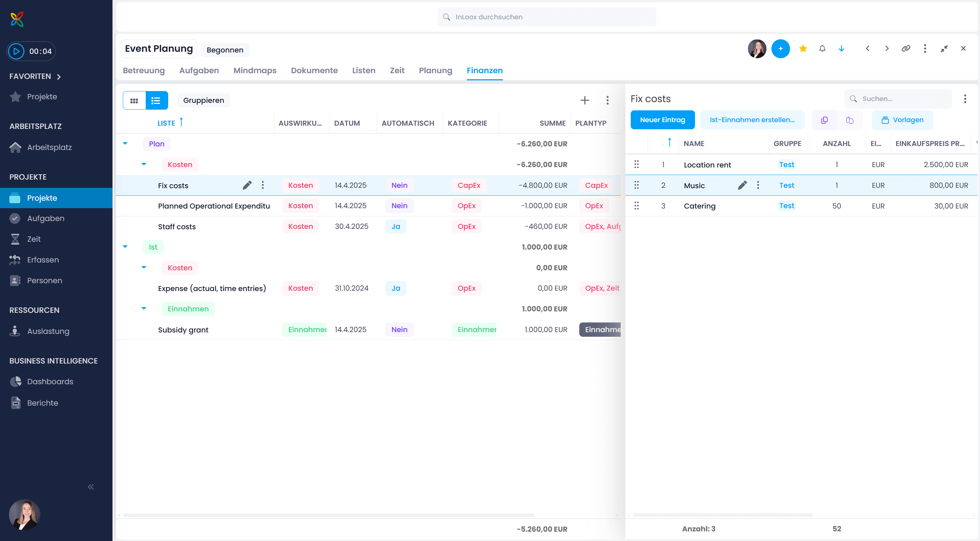Open Fix costs row three-dot menu
This screenshot has width=980, height=541.
coord(262,185)
